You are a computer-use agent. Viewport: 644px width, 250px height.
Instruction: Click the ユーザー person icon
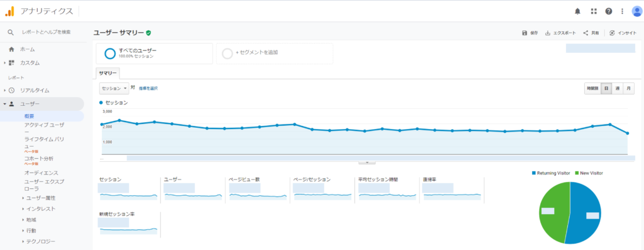pos(11,104)
